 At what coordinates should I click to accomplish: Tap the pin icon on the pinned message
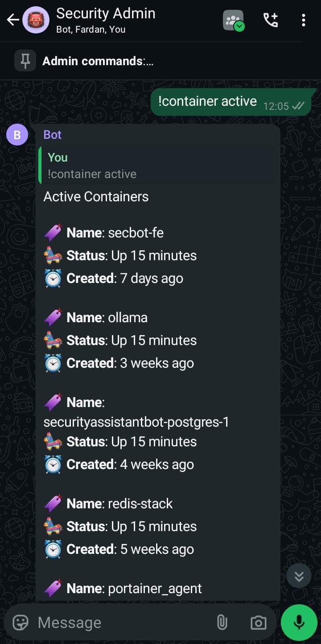click(25, 61)
